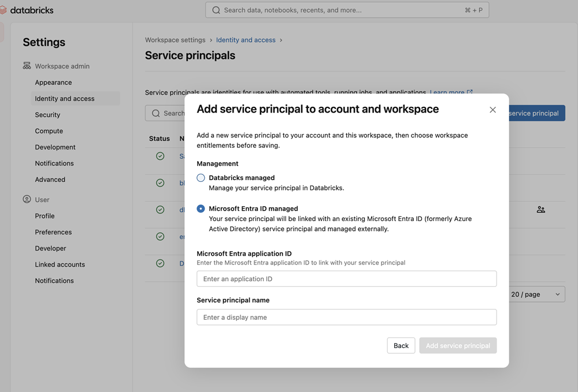This screenshot has height=392, width=578.
Task: Open the external Learn more link icon
Action: (x=469, y=92)
